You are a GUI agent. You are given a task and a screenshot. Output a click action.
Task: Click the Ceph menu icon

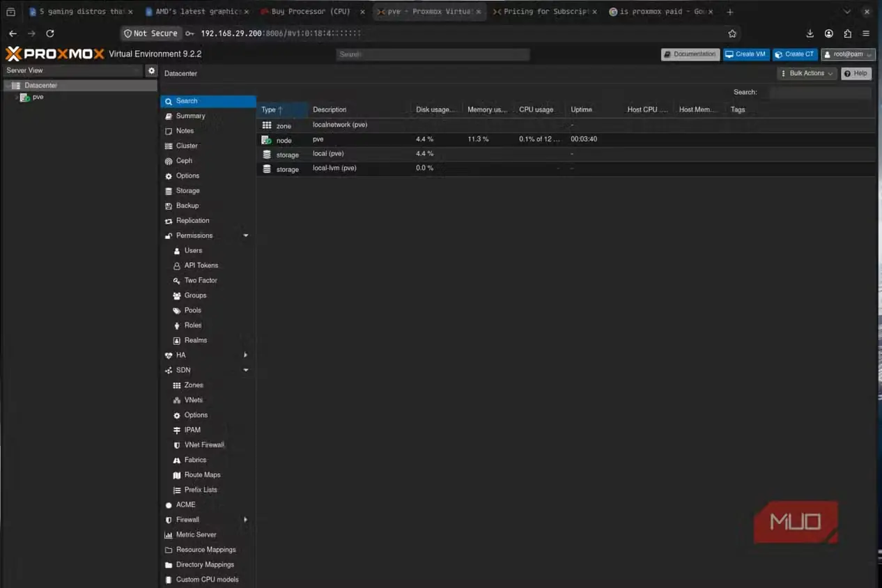click(169, 161)
